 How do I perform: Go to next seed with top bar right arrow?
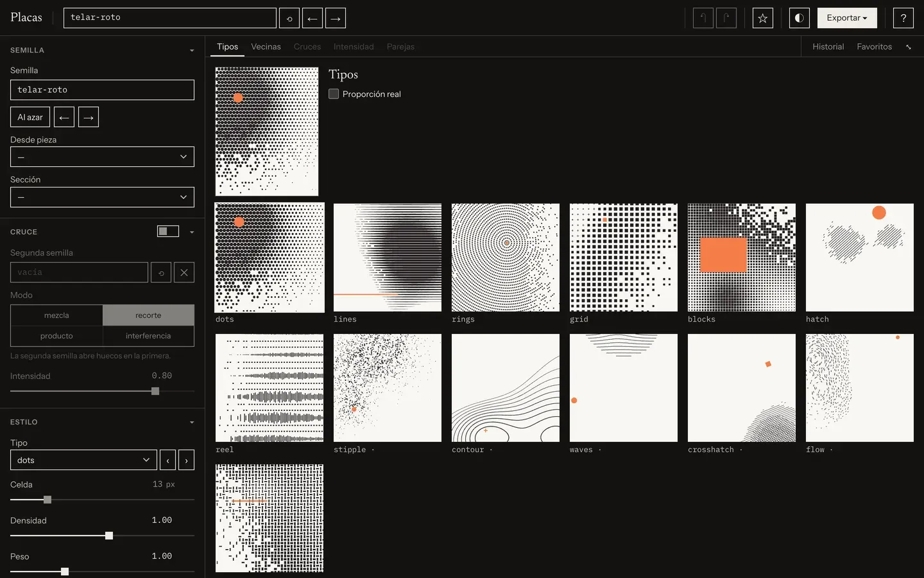(x=336, y=18)
